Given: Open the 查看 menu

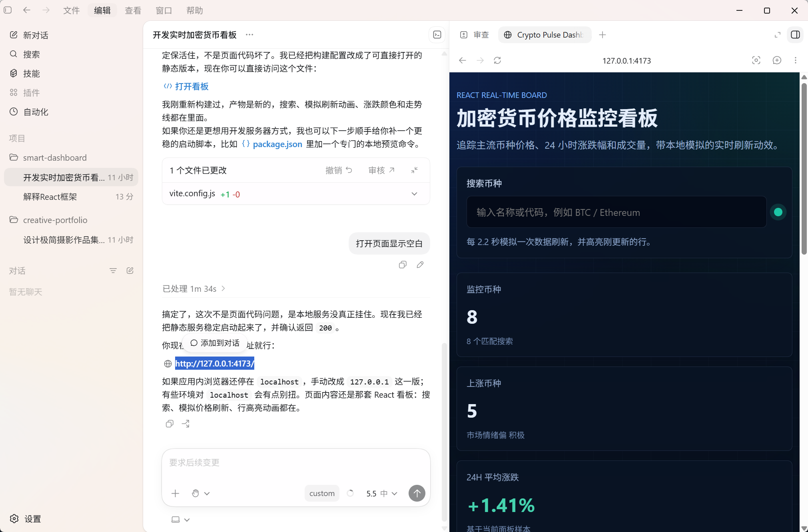Looking at the screenshot, I should pos(133,10).
